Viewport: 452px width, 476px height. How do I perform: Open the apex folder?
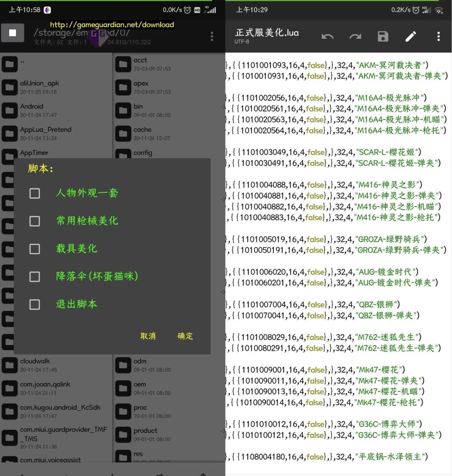click(x=169, y=87)
